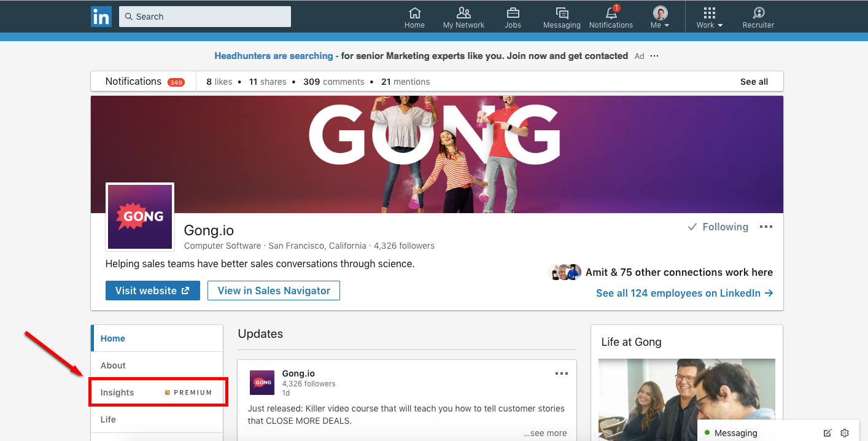The width and height of the screenshot is (868, 441).
Task: Click See all 124 employees on LinkedIn
Action: (684, 293)
